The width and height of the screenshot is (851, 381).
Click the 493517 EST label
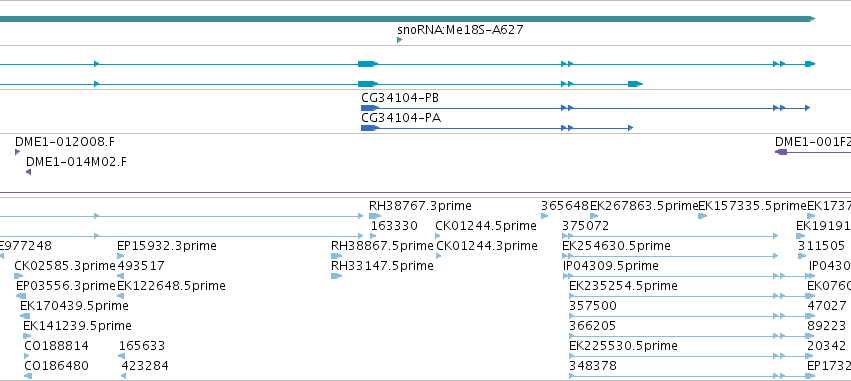(141, 266)
